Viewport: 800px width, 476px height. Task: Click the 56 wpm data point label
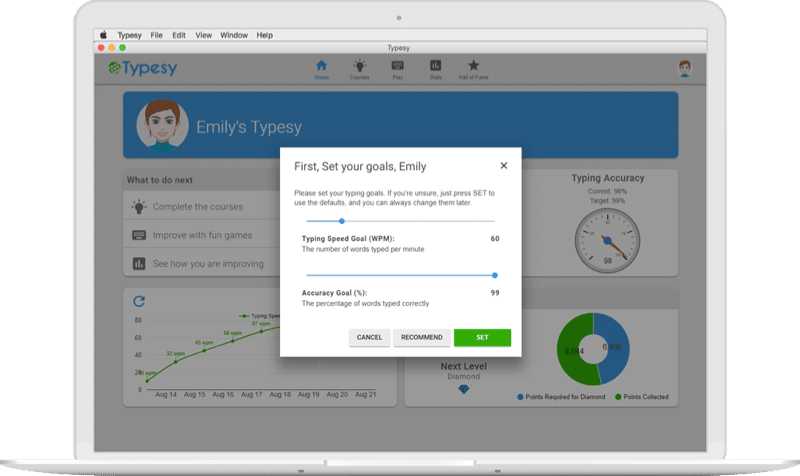tap(233, 333)
